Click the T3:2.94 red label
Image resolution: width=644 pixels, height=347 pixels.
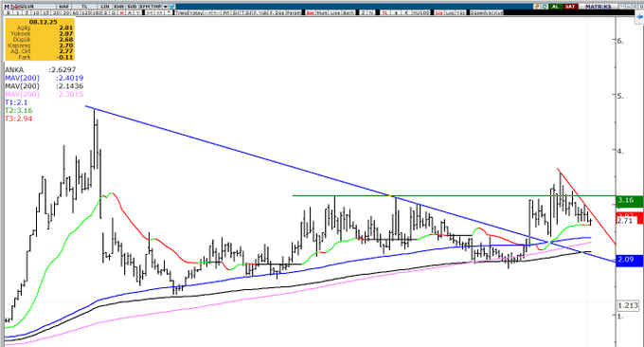(x=19, y=119)
